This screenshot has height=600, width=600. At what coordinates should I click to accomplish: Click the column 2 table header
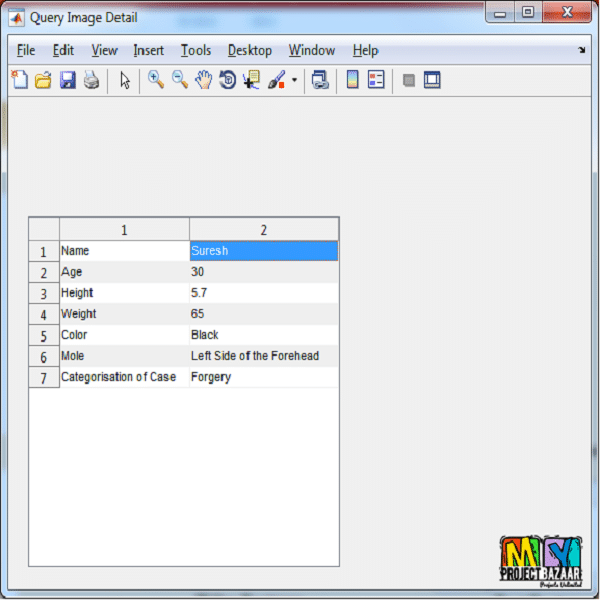tap(264, 229)
